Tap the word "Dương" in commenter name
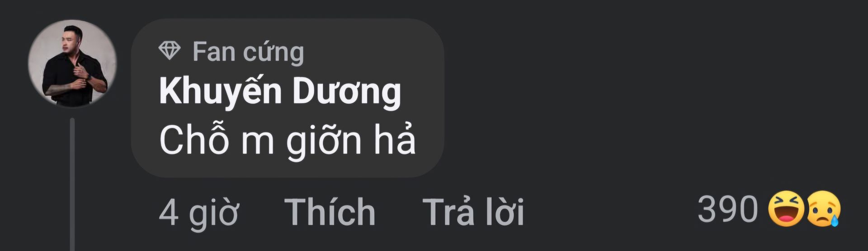 click(x=347, y=92)
